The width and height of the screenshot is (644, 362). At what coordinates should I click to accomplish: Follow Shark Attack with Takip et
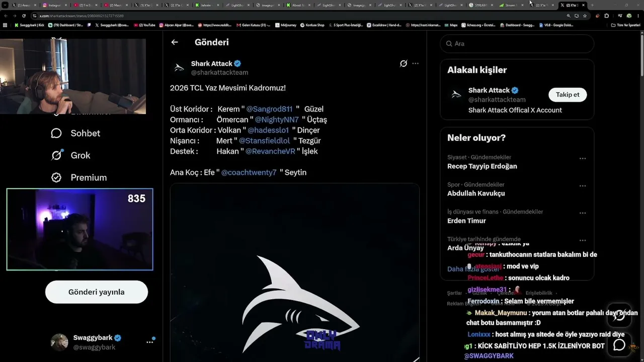(568, 95)
